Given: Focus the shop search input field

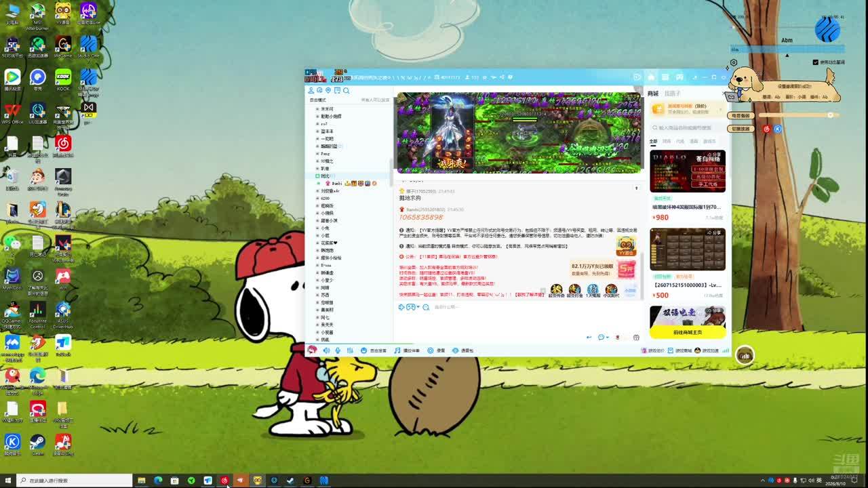Looking at the screenshot, I should click(688, 127).
